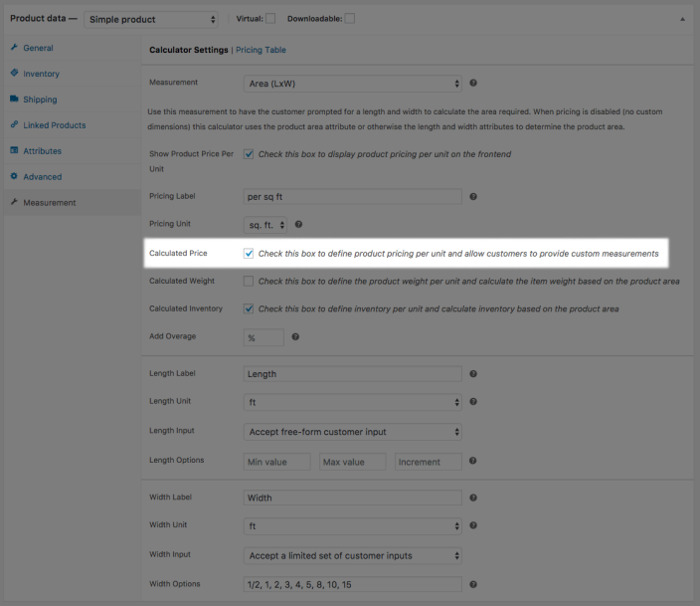The height and width of the screenshot is (606, 700).
Task: Open the Length Input dropdown
Action: pyautogui.click(x=352, y=432)
